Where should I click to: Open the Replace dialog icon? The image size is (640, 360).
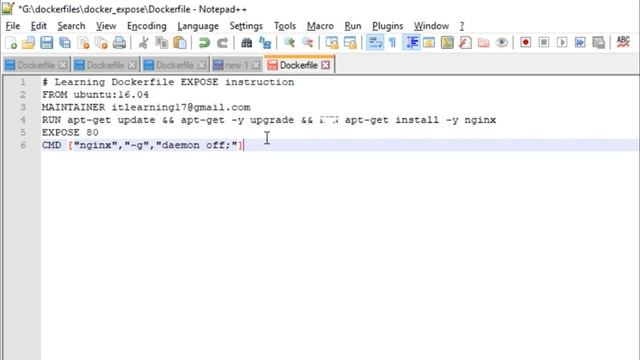pos(265,42)
